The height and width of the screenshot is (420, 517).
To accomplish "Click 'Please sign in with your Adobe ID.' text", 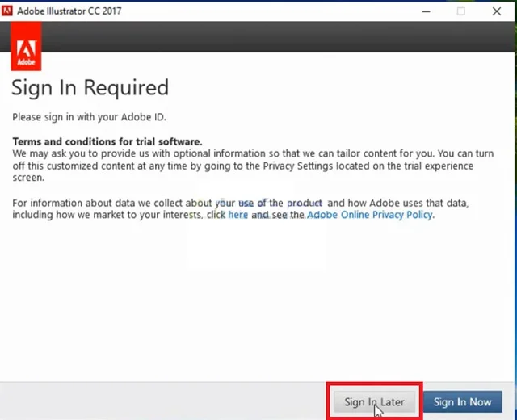I will pyautogui.click(x=90, y=117).
